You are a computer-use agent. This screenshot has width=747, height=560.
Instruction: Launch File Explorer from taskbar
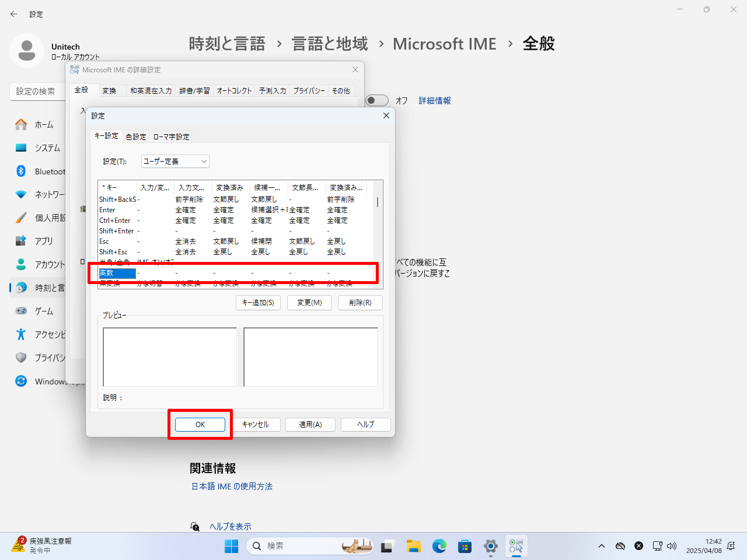click(414, 546)
